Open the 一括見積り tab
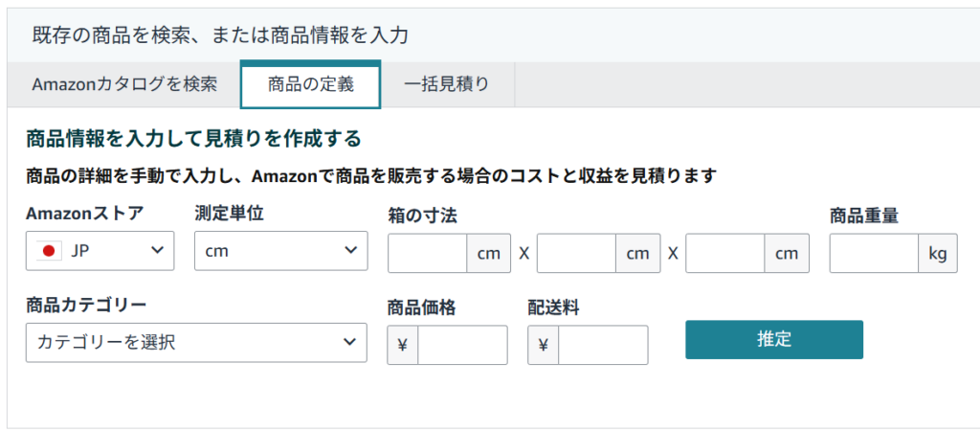 click(x=447, y=84)
